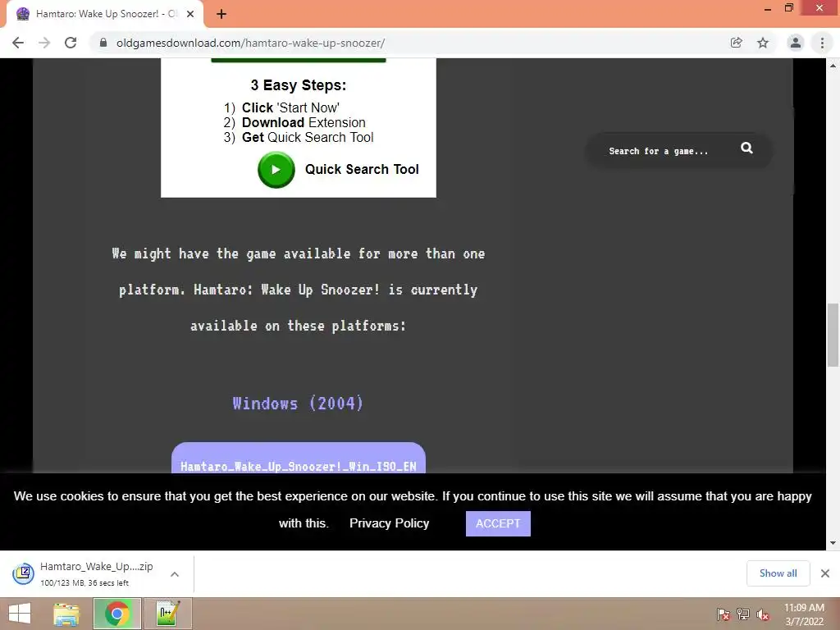Viewport: 840px width, 630px height.
Task: Select the Hamtaro: Wake Up Snoozer! tab
Action: pos(104,14)
